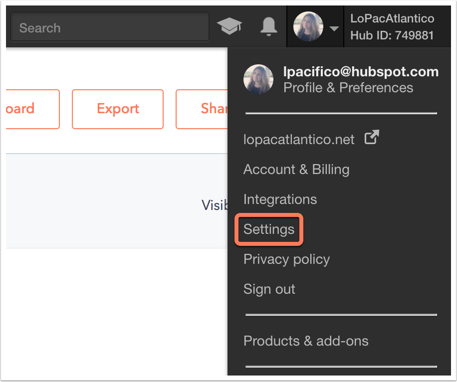The height and width of the screenshot is (382, 457).
Task: Click the Export button
Action: pos(118,109)
